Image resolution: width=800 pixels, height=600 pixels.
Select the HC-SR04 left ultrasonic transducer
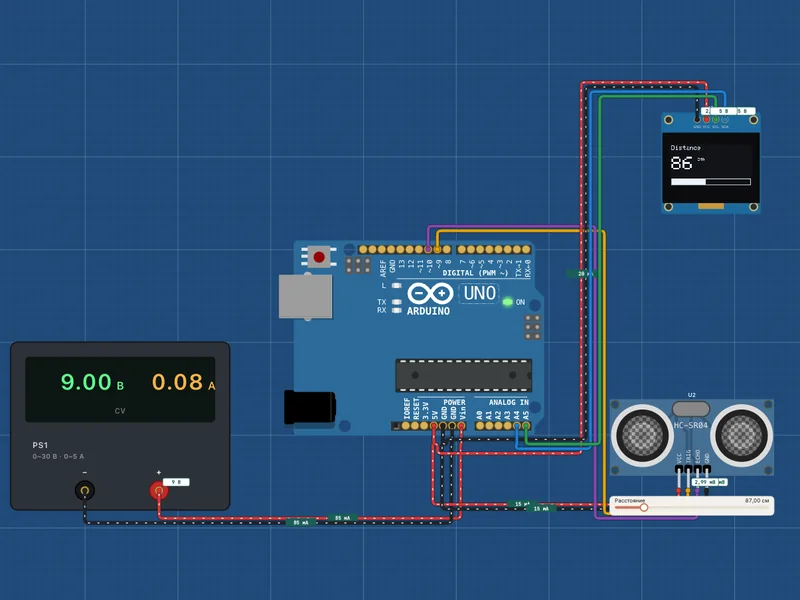coord(643,435)
